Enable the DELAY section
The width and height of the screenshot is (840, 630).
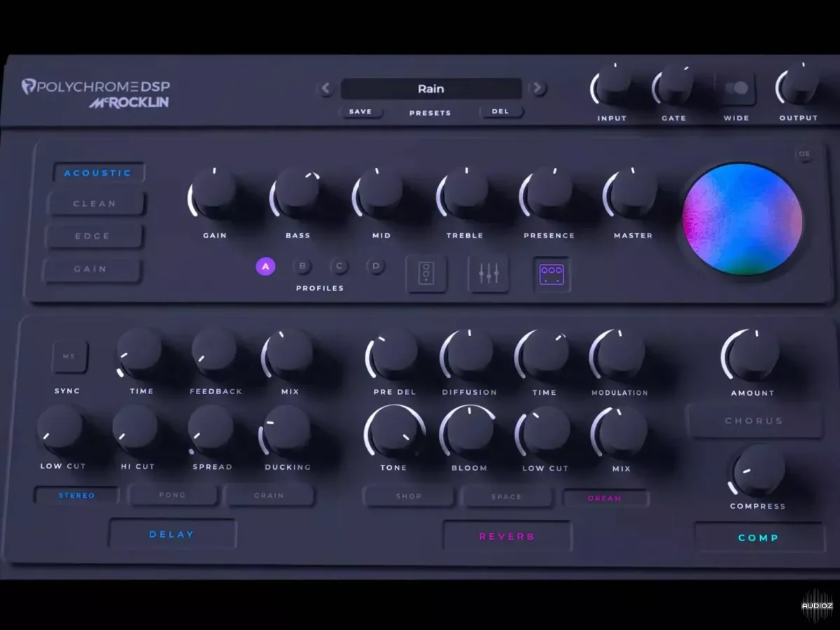172,534
